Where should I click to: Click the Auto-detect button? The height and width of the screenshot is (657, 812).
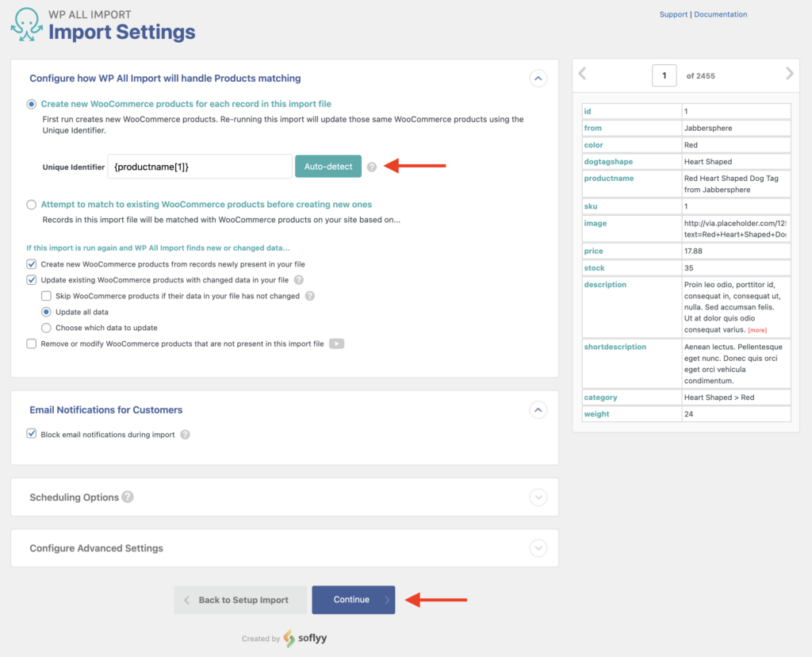327,166
